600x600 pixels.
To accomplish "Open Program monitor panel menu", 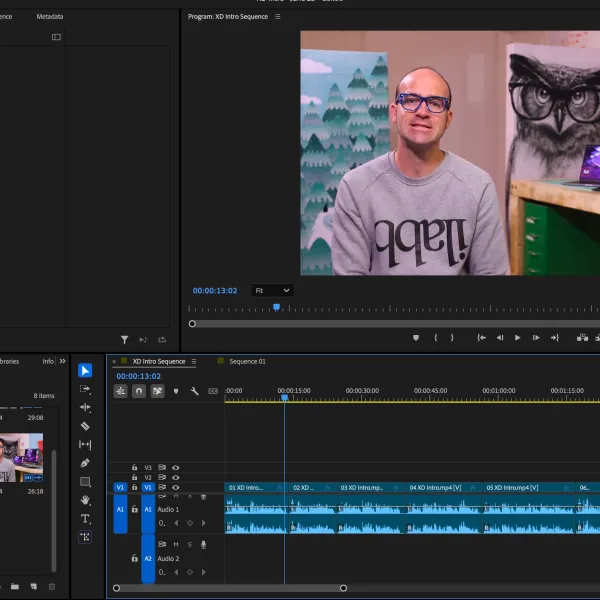I will tap(278, 16).
